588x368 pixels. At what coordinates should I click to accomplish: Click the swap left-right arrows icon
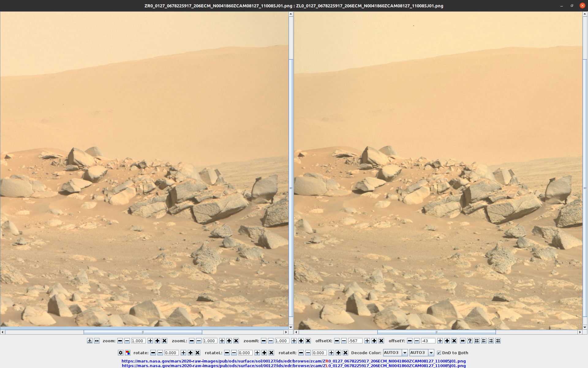[463, 341]
